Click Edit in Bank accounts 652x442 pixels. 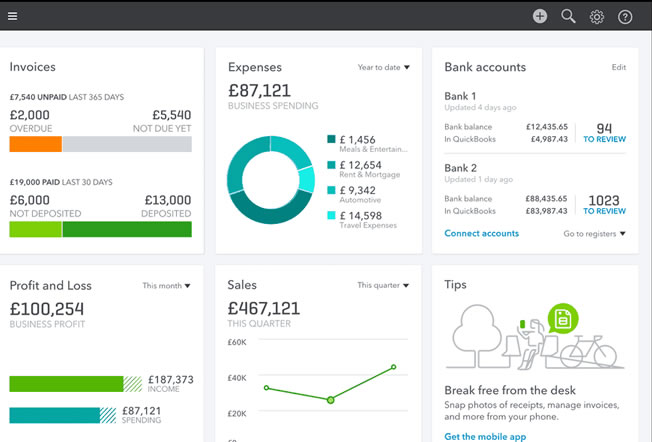point(619,67)
